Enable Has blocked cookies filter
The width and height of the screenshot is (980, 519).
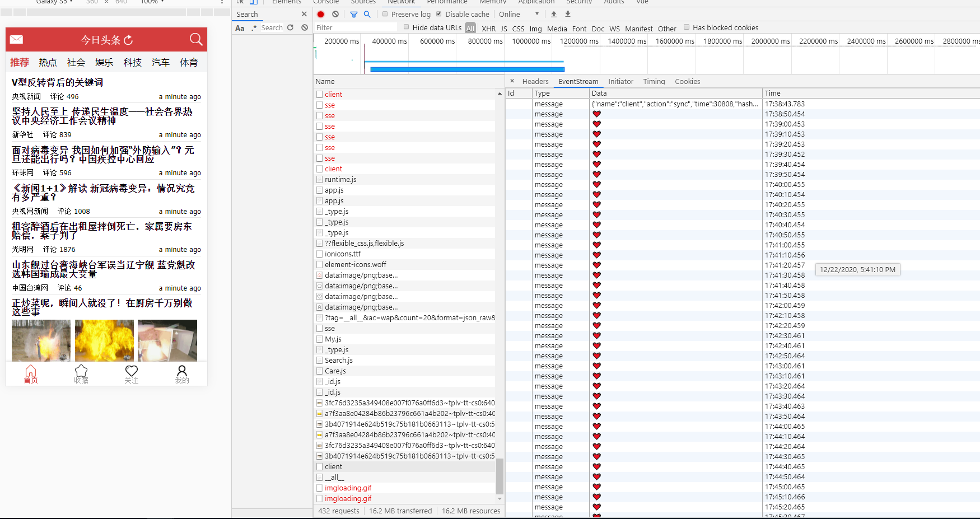[687, 27]
